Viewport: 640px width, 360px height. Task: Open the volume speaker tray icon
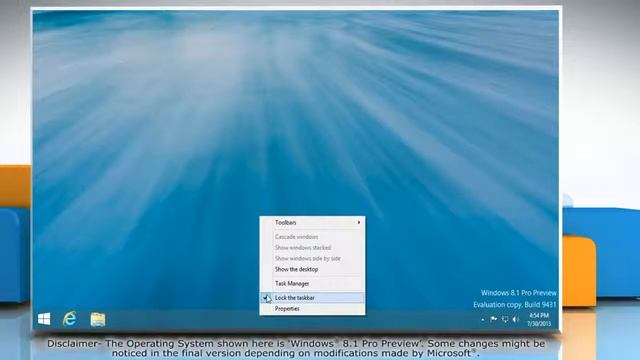click(516, 319)
